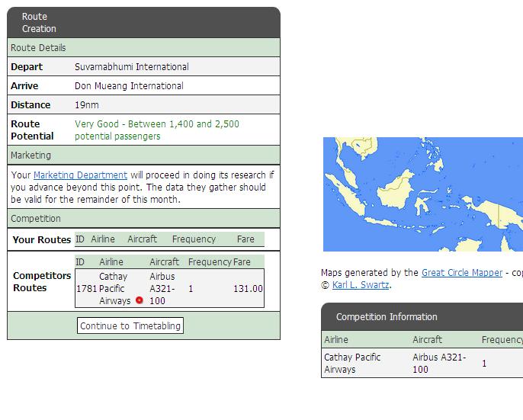Click frequency value 1 in Competition Information
This screenshot has width=523, height=420.
pyautogui.click(x=484, y=364)
